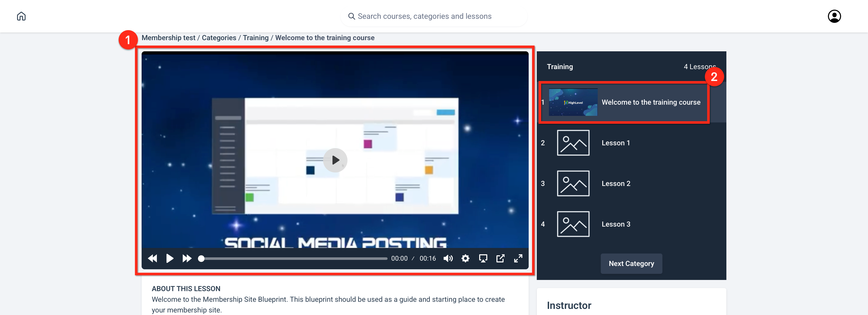Select Lesson 1 from the lesson list
The image size is (868, 315).
click(615, 143)
